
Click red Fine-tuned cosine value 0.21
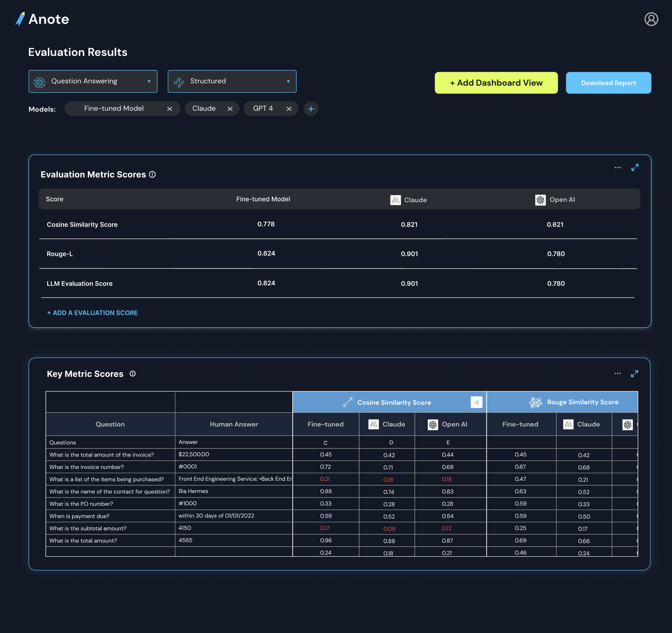(325, 479)
